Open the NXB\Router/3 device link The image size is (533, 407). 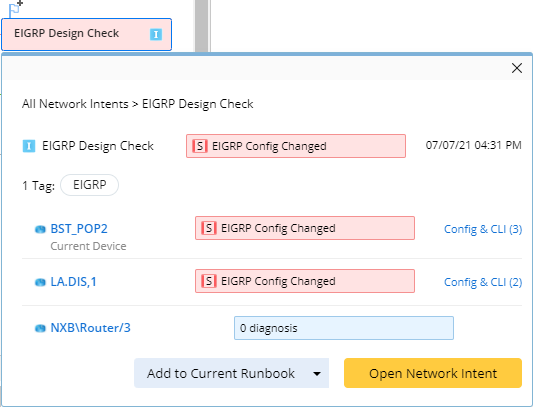[x=90, y=328]
